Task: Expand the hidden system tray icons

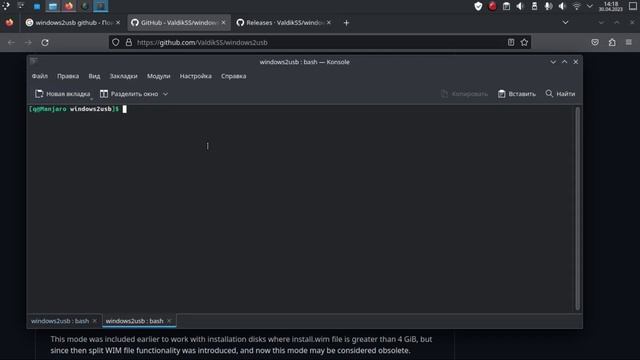Action: 589,6
